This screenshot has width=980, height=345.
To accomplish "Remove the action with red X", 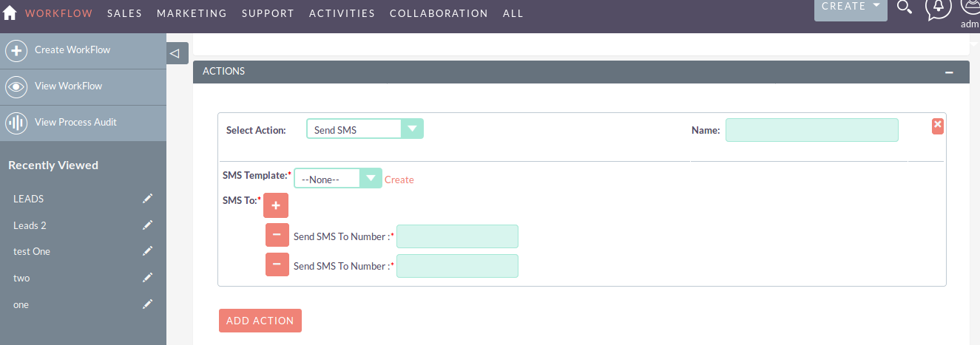I will tap(938, 126).
